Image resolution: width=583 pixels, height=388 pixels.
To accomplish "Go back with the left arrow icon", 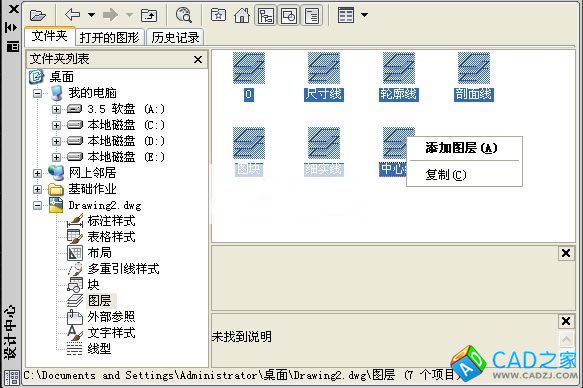I will 73,15.
